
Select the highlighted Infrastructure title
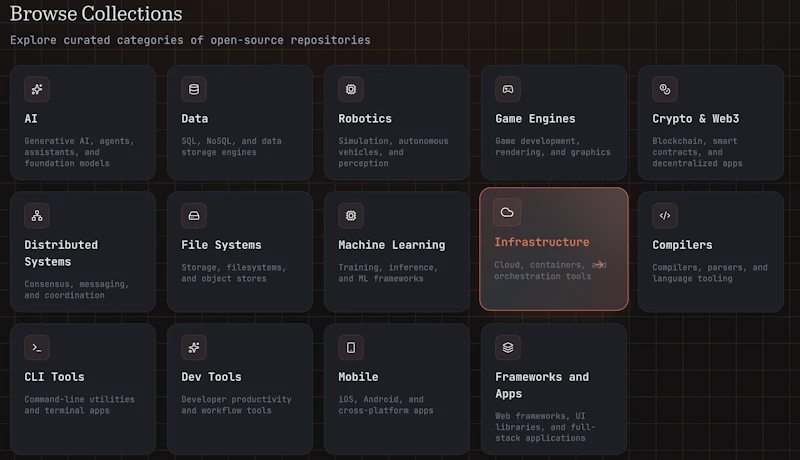(542, 242)
